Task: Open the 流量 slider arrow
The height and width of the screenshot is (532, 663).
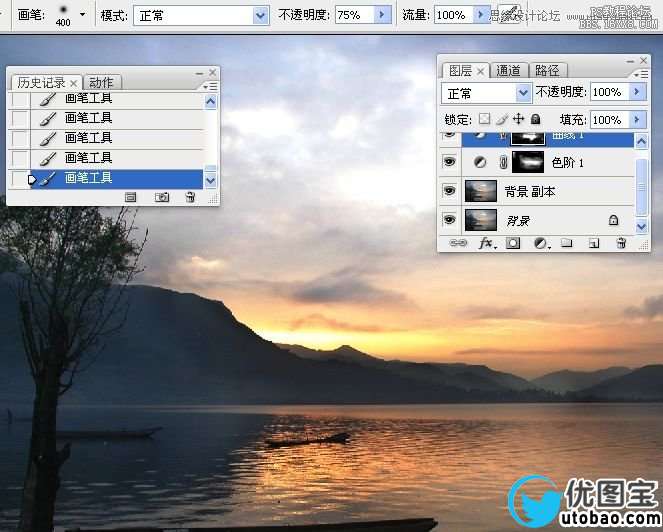Action: 480,15
